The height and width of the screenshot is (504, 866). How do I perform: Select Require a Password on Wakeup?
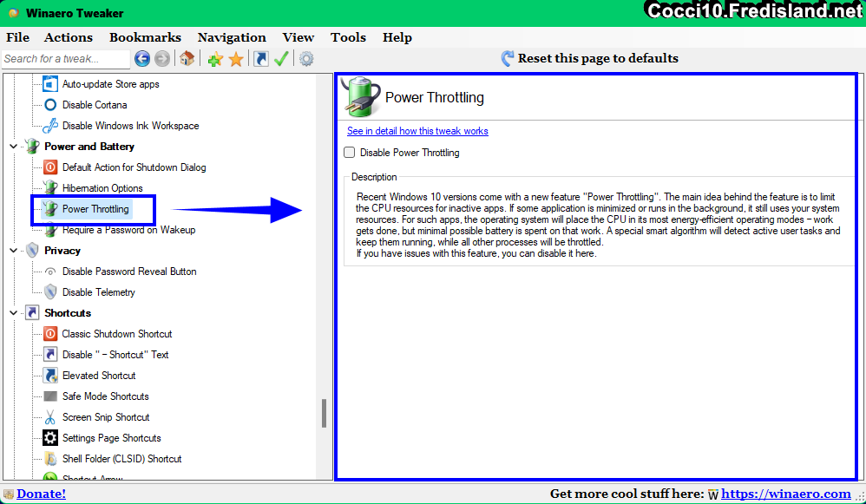click(128, 230)
